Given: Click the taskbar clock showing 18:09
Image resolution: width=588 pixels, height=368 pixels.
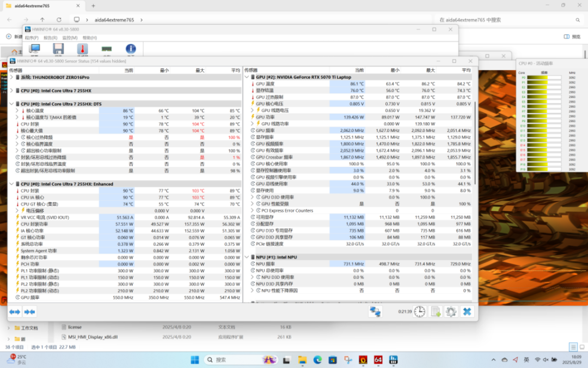Looking at the screenshot, I should pos(572,360).
